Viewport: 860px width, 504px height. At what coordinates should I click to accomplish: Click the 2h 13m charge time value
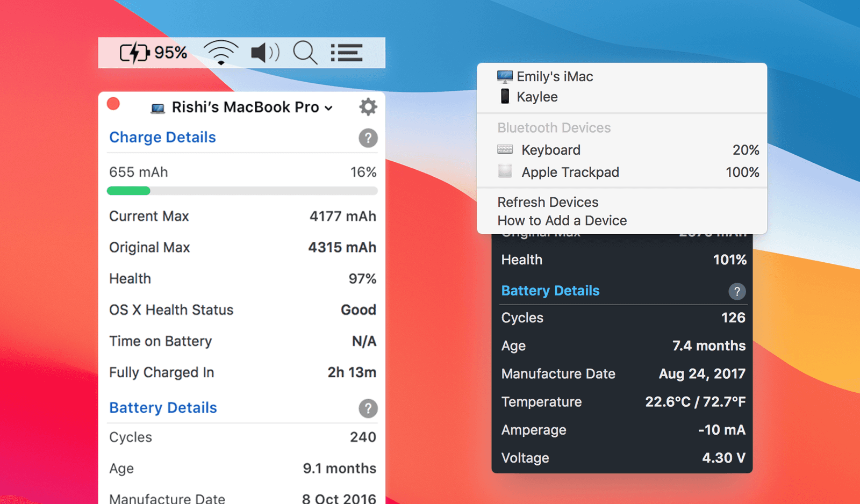(352, 372)
